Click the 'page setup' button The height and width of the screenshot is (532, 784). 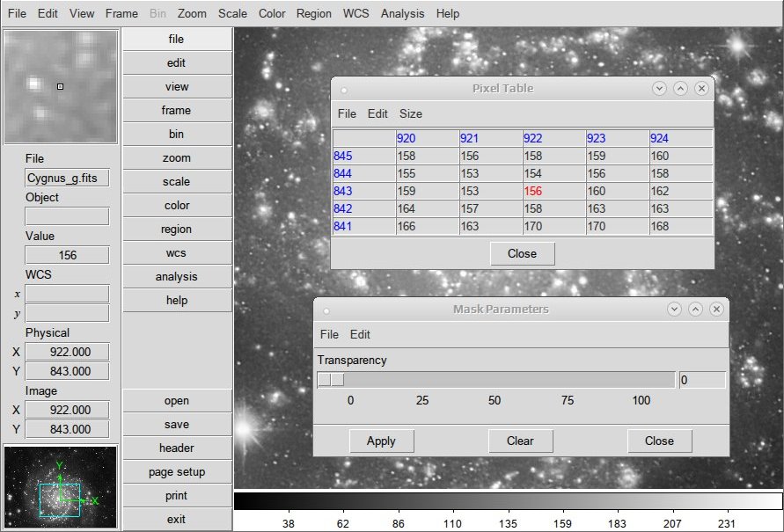click(x=177, y=472)
